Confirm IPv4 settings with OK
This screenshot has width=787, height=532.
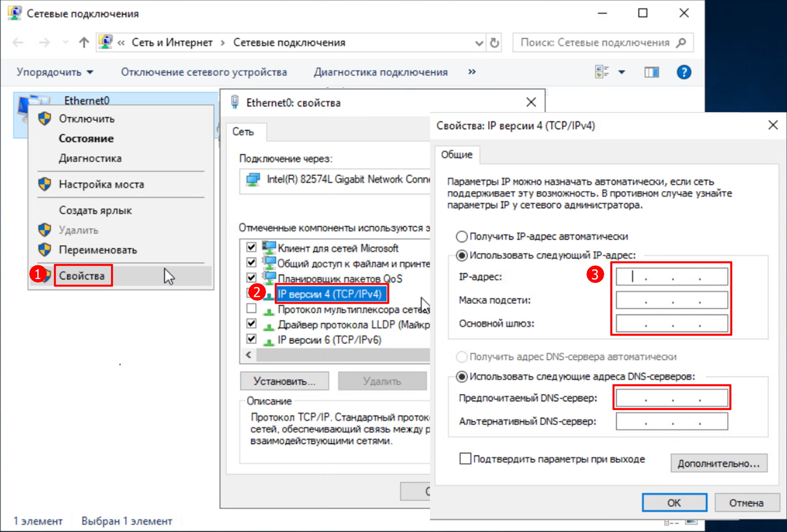675,503
